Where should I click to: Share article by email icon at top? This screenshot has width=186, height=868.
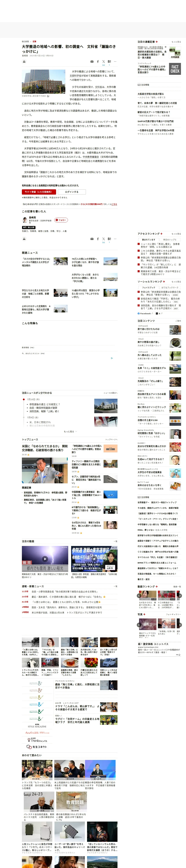[x=92, y=62]
